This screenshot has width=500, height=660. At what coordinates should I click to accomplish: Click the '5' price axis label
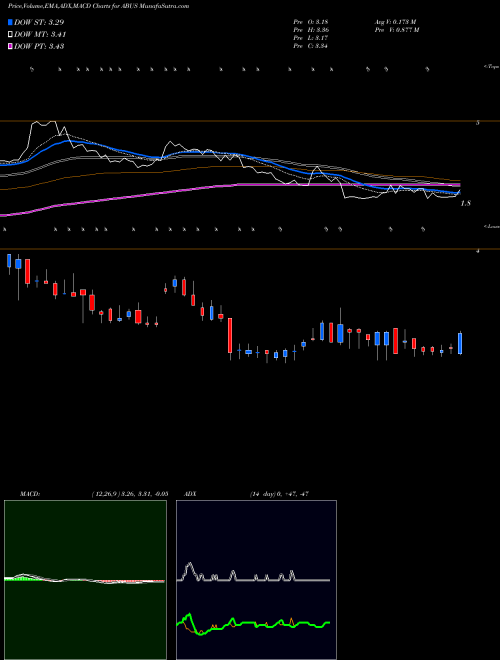[477, 123]
